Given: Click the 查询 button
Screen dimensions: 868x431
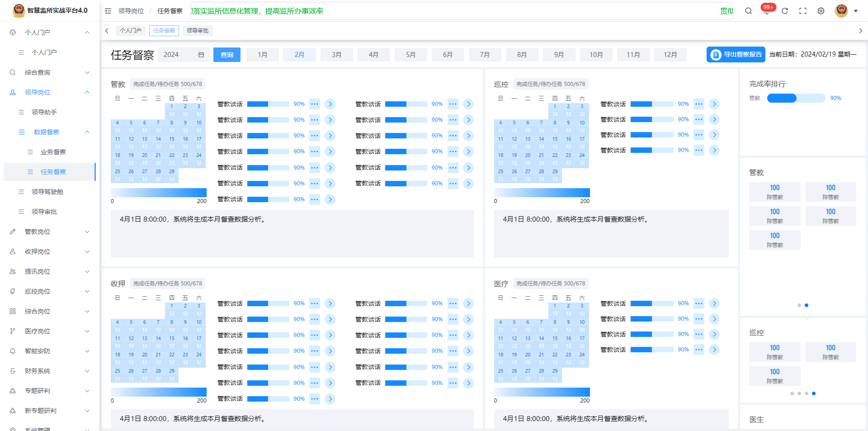Looking at the screenshot, I should click(x=227, y=55).
